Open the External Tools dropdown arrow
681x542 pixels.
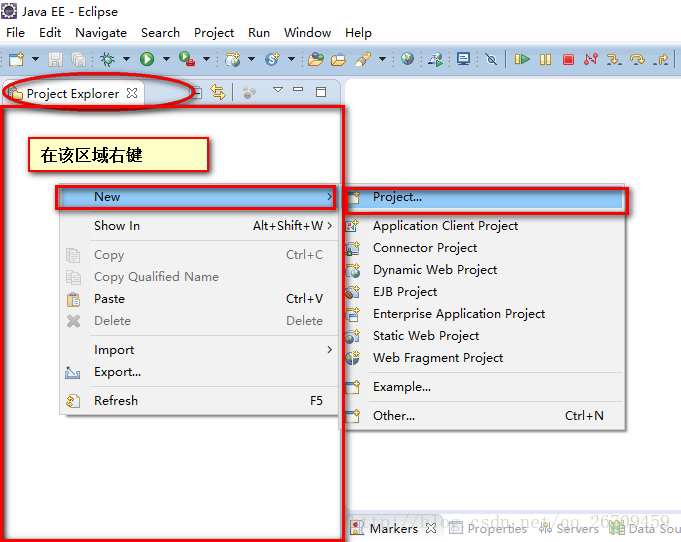click(207, 59)
